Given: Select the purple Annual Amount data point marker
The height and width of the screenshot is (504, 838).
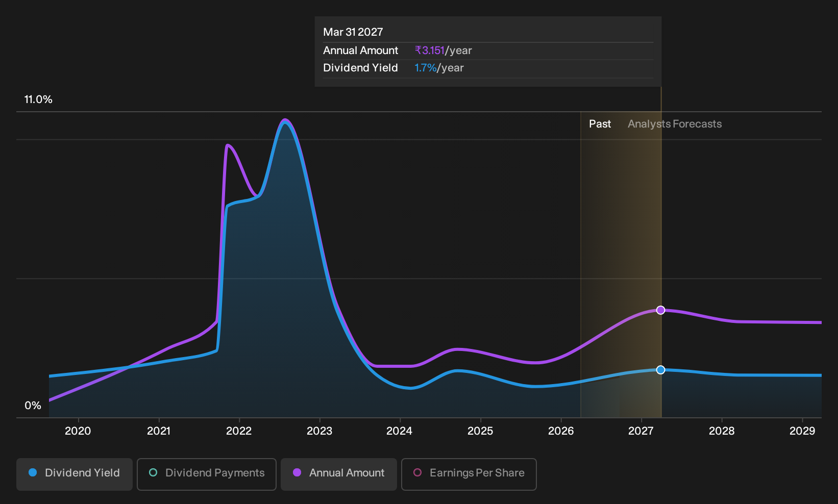Looking at the screenshot, I should (660, 310).
